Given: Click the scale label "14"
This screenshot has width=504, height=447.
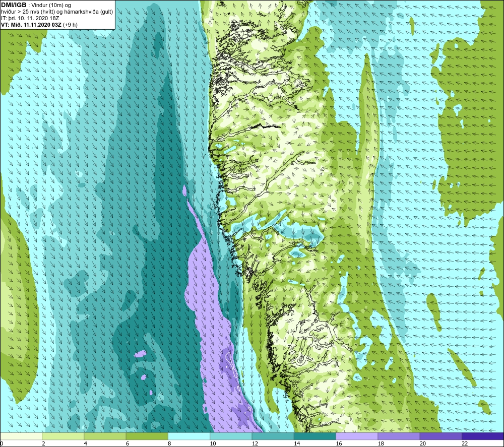Looking at the screenshot, I should click(297, 443).
